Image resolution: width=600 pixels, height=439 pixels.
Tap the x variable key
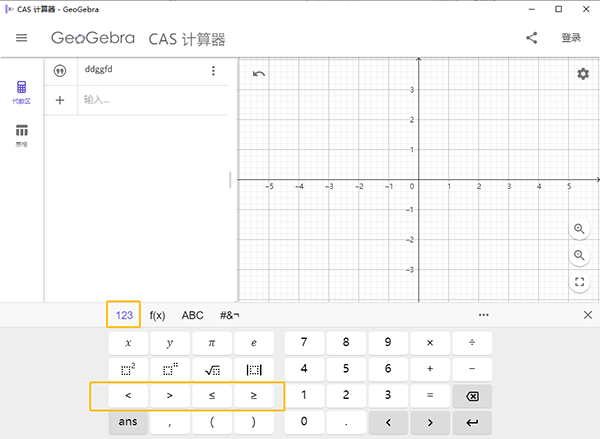(x=128, y=343)
